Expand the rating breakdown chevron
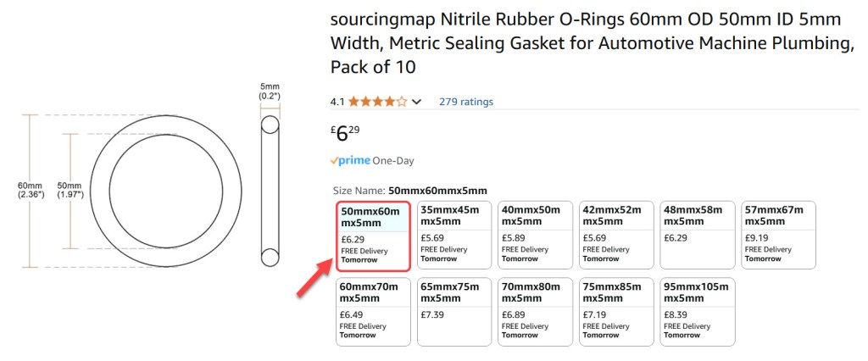Screen dimensions: 868x361 [416, 103]
